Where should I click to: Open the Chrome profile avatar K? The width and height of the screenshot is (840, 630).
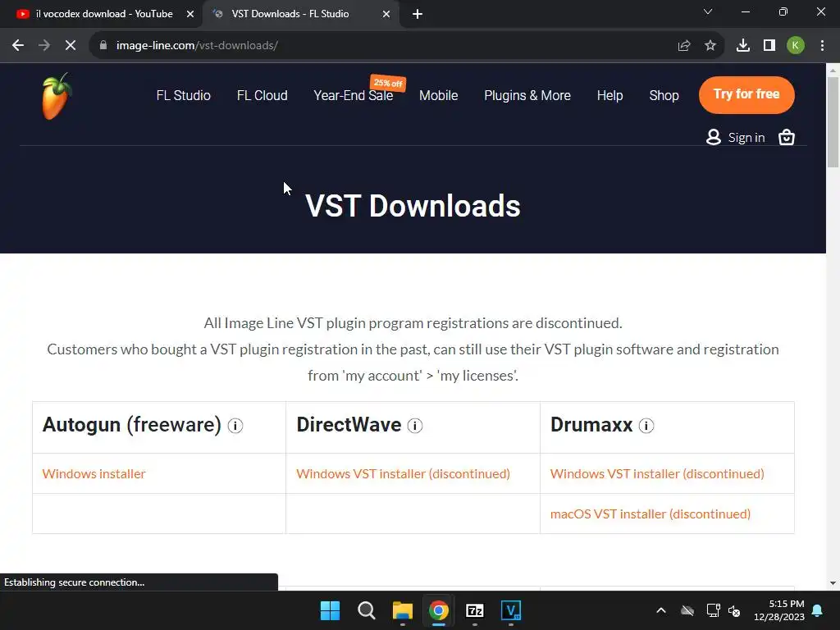tap(796, 46)
